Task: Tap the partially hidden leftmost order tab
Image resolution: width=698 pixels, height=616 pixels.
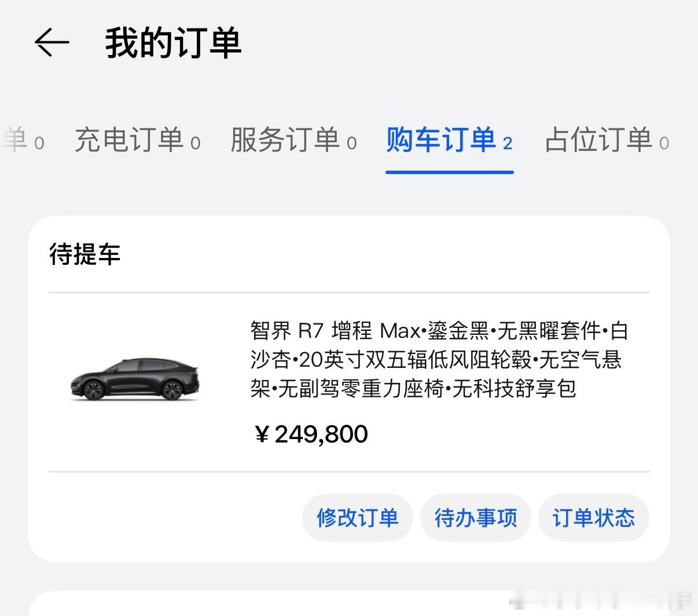Action: click(17, 141)
